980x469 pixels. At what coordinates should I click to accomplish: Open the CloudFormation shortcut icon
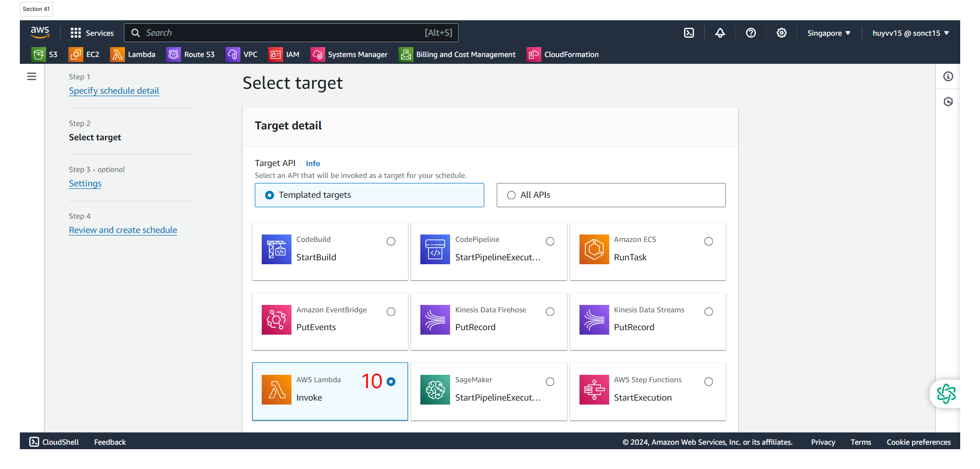[x=533, y=55]
